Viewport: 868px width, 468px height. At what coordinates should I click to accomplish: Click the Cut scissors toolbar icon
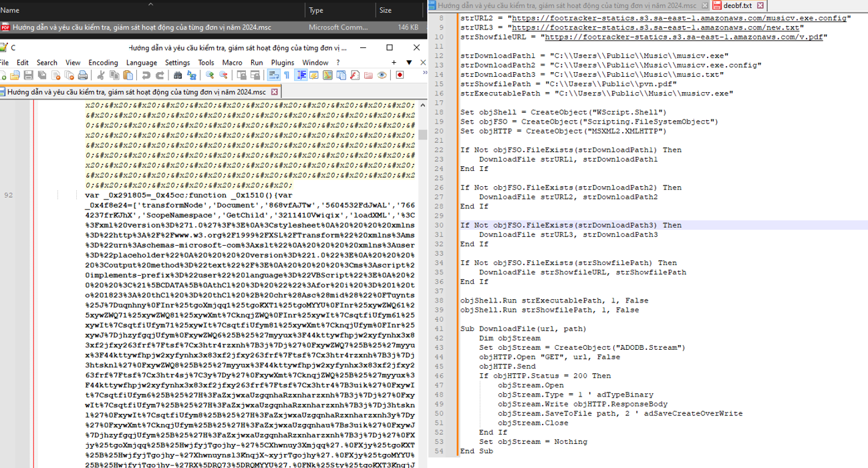coord(101,75)
